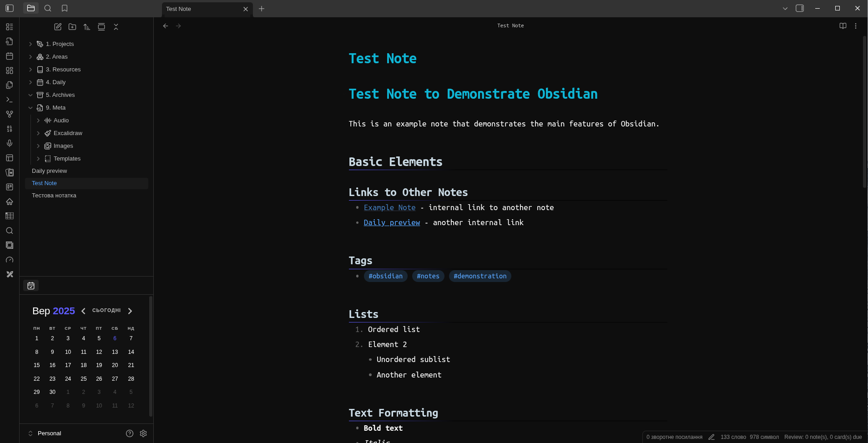Open the tab list dropdown arrow

pos(785,8)
